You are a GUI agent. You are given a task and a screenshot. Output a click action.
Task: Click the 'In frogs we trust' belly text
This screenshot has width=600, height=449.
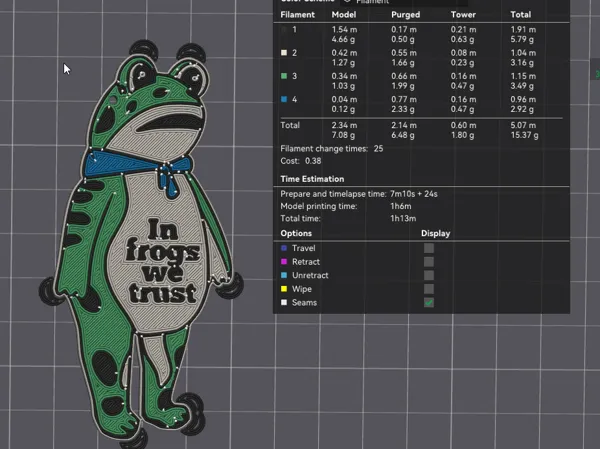point(163,261)
